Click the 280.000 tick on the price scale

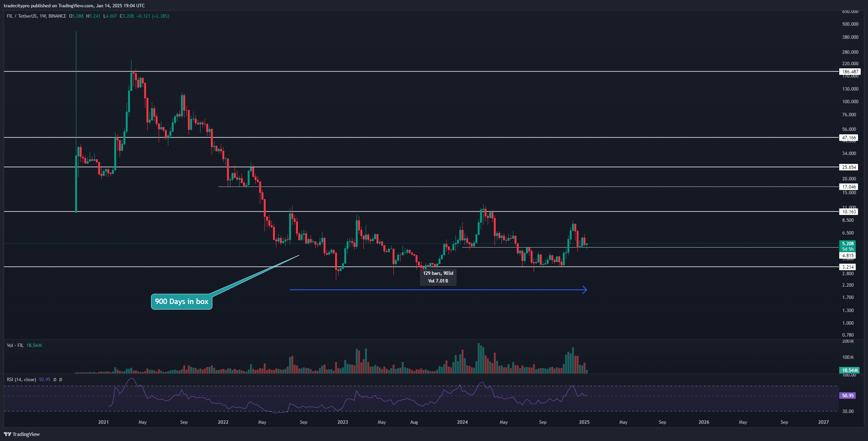coord(850,52)
